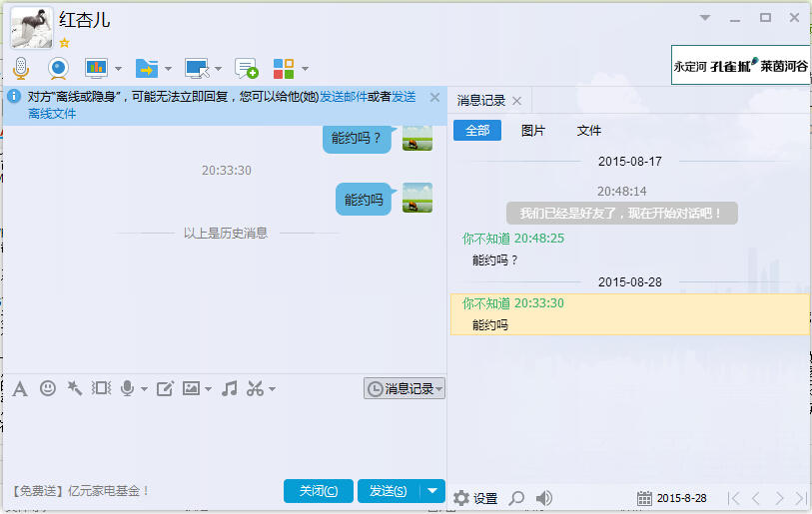
Task: Record a voice message with mic icon
Action: tap(128, 388)
